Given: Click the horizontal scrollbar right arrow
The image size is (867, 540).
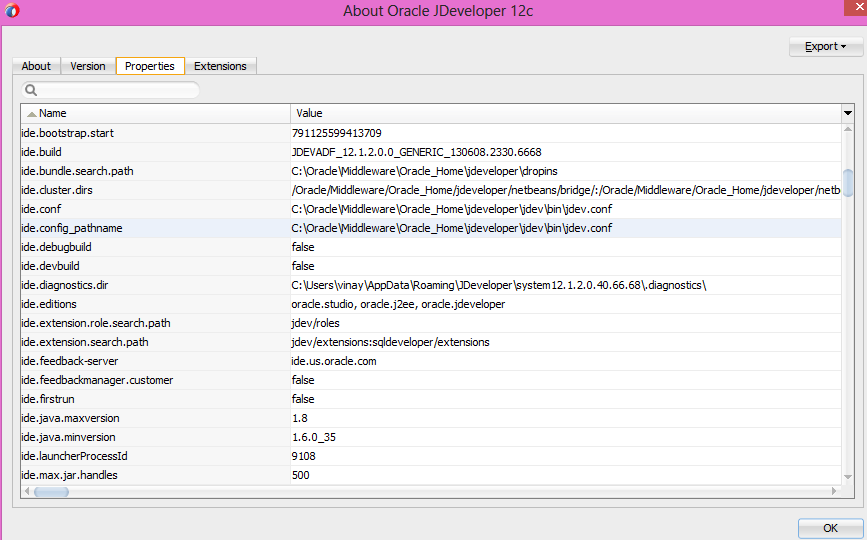Looking at the screenshot, I should 834,491.
